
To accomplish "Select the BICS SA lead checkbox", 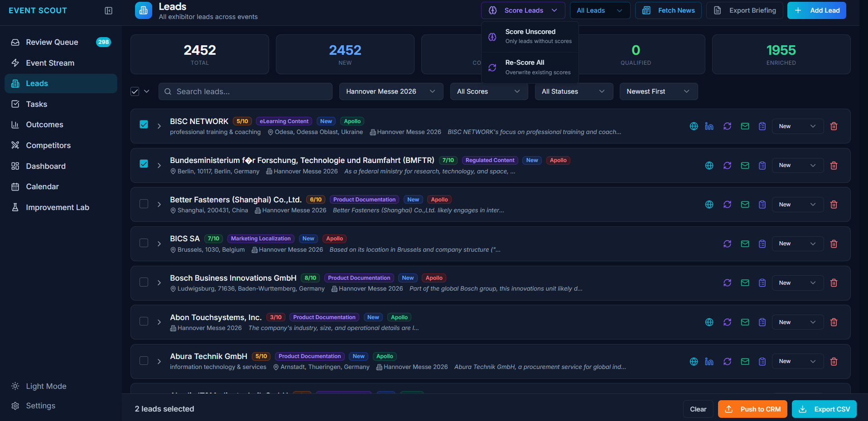I will pyautogui.click(x=144, y=243).
